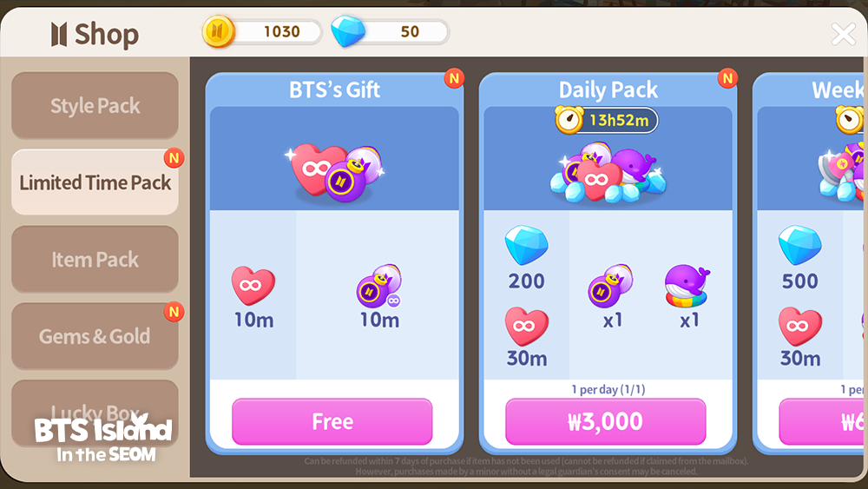868x489 pixels.
Task: Switch to the Item Pack tab
Action: pyautogui.click(x=95, y=259)
